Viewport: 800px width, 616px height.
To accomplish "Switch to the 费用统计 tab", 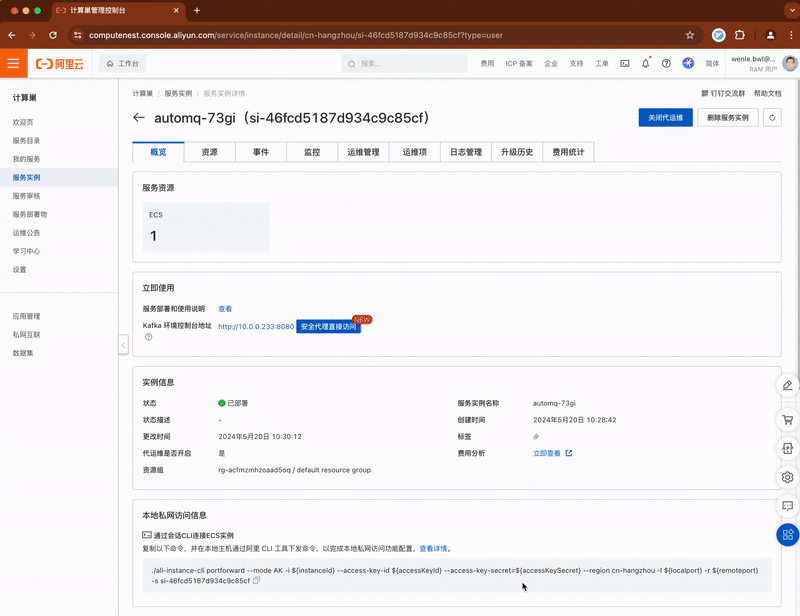I will (x=568, y=152).
